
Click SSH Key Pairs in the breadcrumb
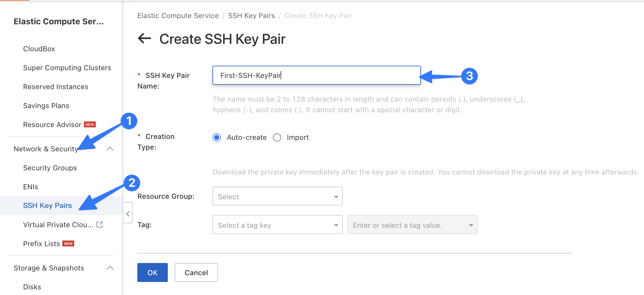pyautogui.click(x=251, y=16)
